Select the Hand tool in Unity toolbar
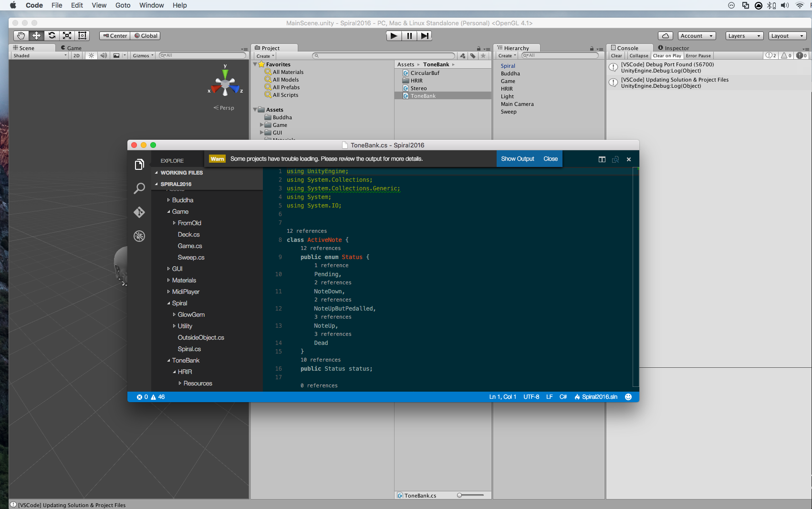 pyautogui.click(x=21, y=36)
